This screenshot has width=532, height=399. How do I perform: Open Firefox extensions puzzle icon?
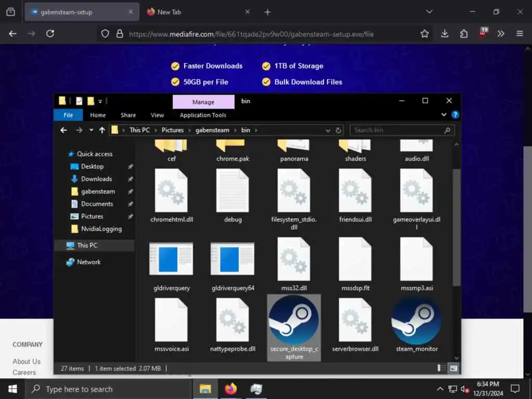(x=463, y=34)
